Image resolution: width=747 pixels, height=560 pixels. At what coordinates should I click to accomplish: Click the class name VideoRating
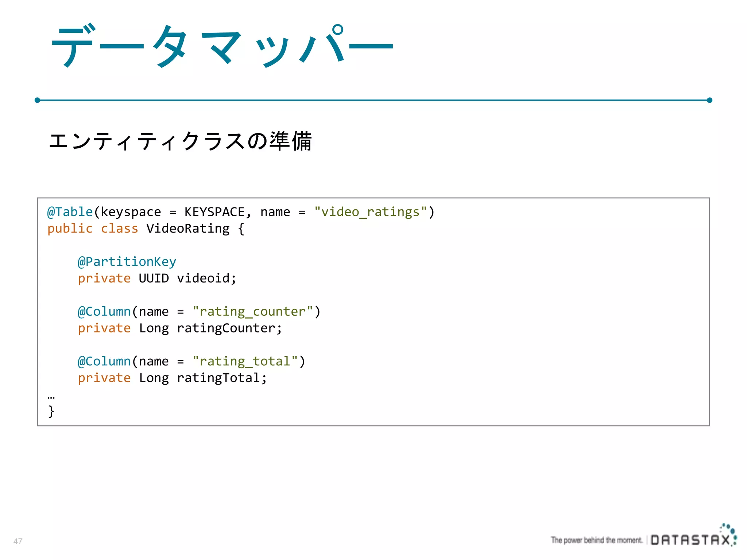click(188, 229)
